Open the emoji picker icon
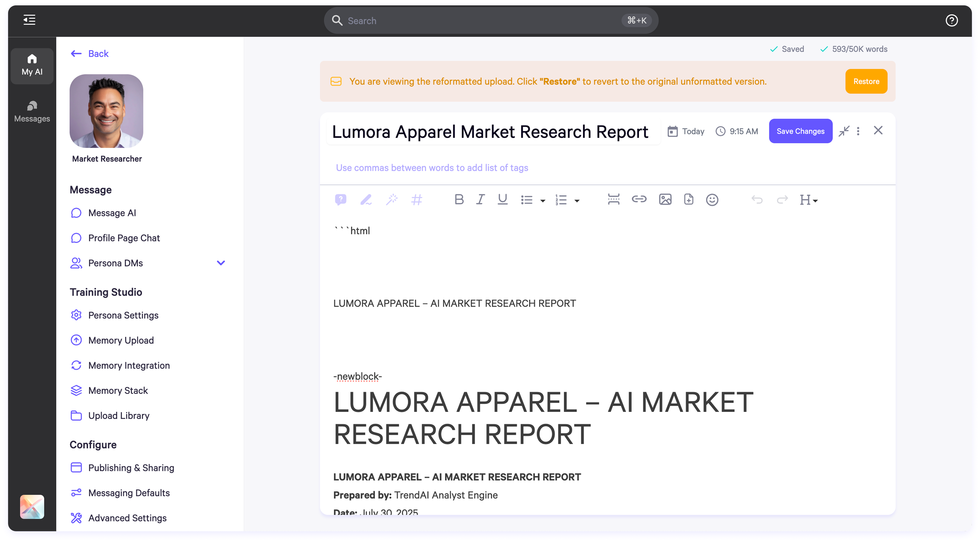The height and width of the screenshot is (542, 980). pyautogui.click(x=712, y=200)
